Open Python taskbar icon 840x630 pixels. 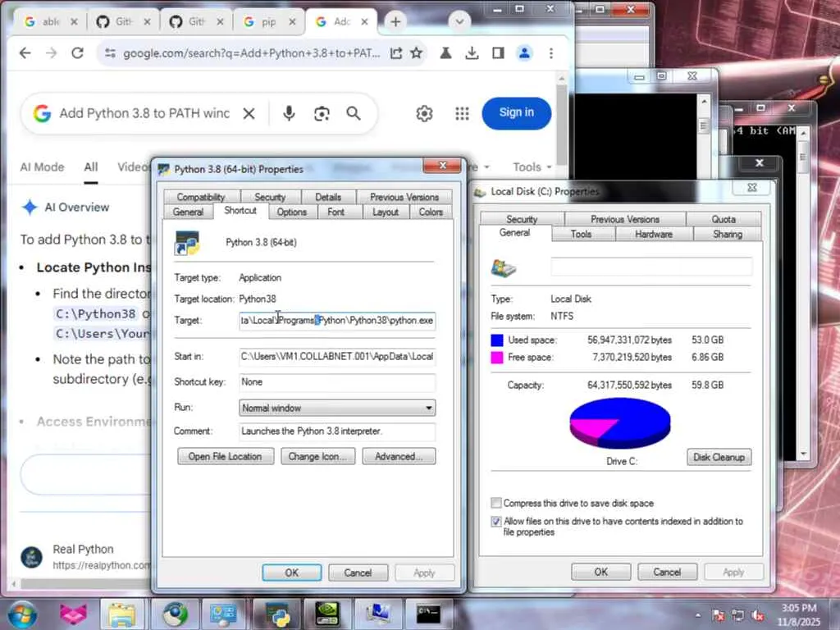pos(277,614)
